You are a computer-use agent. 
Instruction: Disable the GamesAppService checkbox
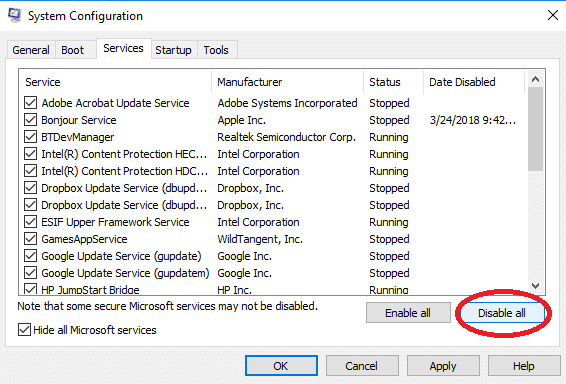pyautogui.click(x=30, y=239)
